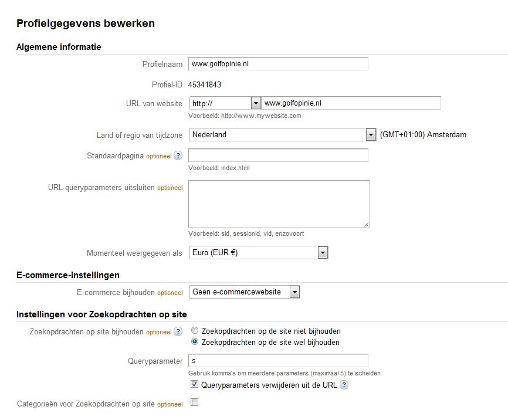This screenshot has height=420, width=508.
Task: Click the 'E-commerce-instellingen' section heading
Action: pyautogui.click(x=68, y=275)
